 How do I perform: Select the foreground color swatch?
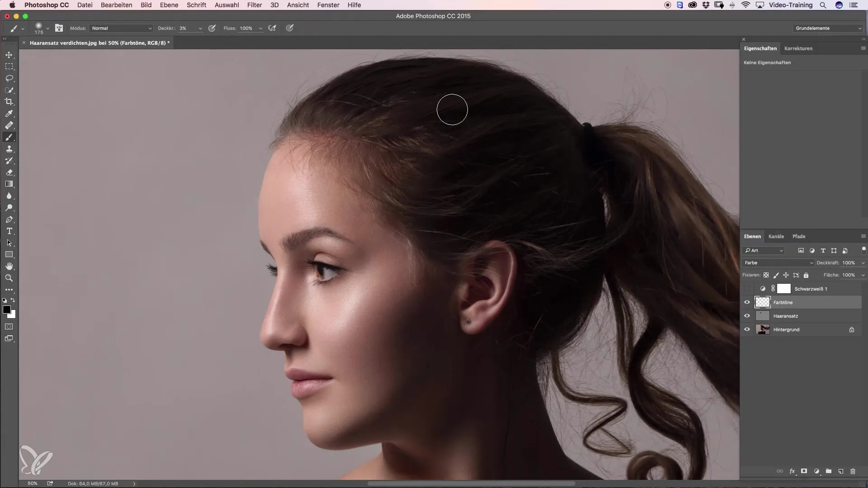pyautogui.click(x=6, y=310)
